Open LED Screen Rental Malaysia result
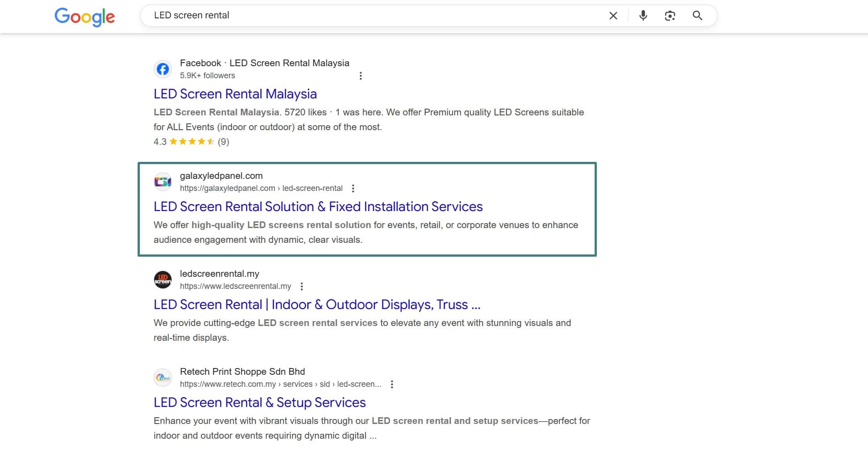868x453 pixels. [x=235, y=94]
